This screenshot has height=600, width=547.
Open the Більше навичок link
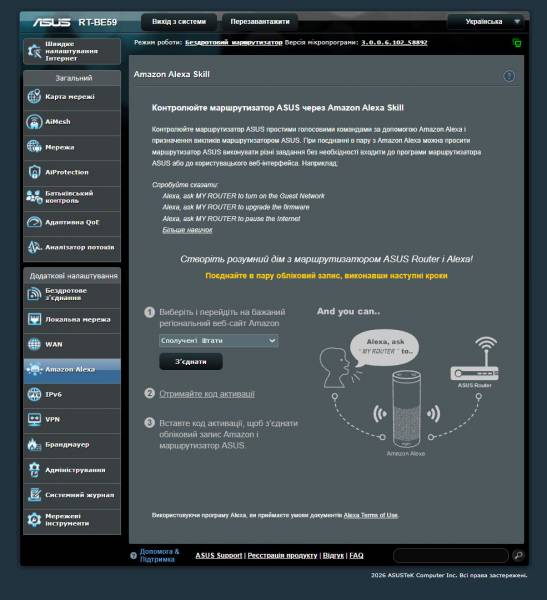[x=187, y=230]
